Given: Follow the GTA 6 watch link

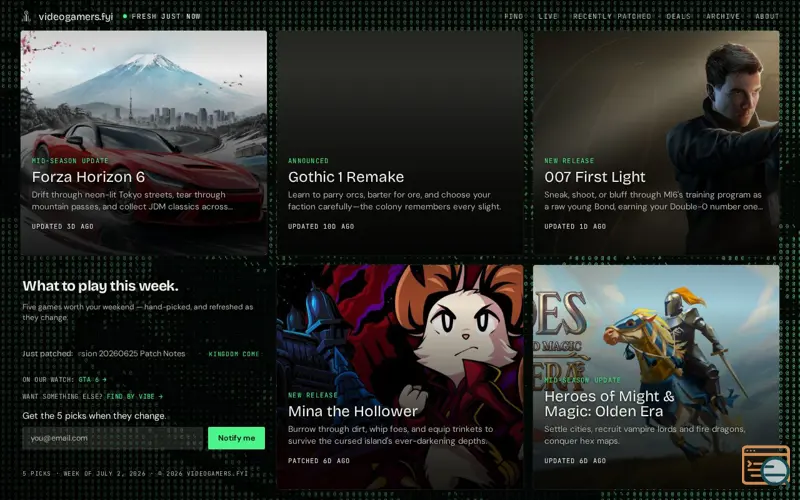Looking at the screenshot, I should click(92, 380).
